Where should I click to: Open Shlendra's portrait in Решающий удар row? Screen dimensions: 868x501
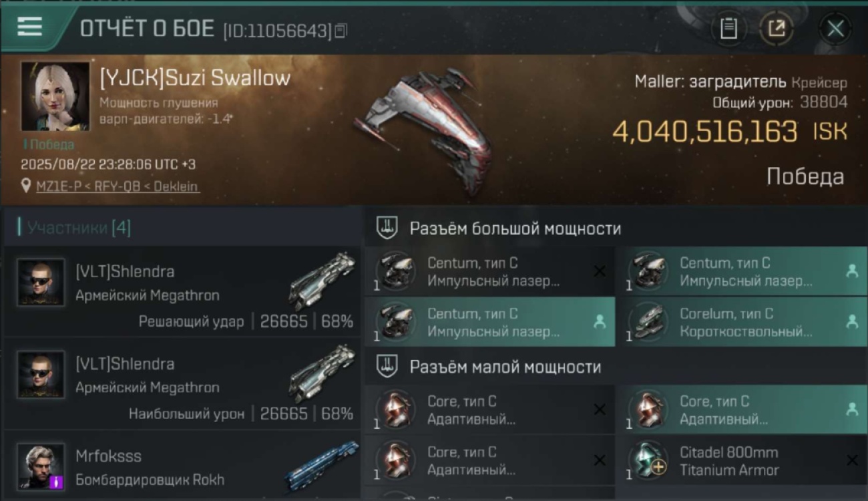41,282
